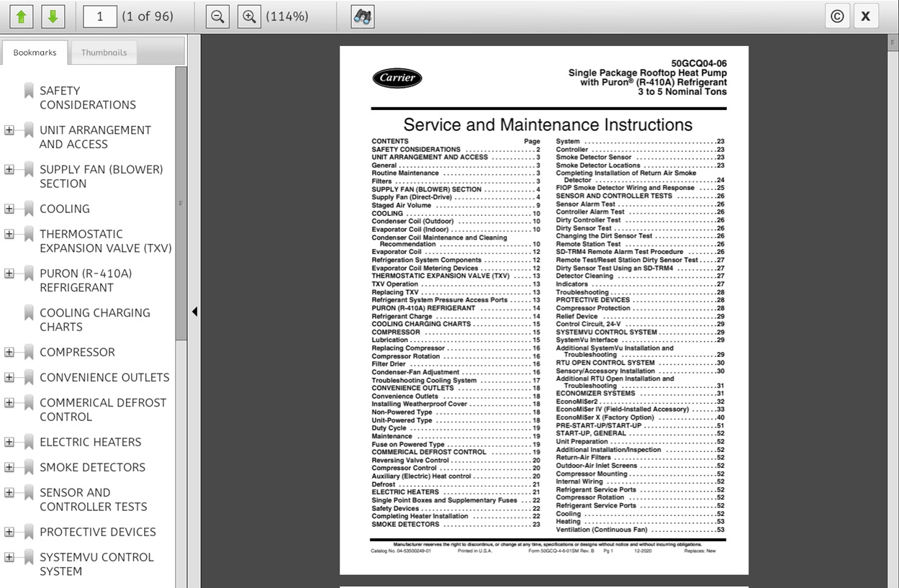Open the COOLING CHARGING CHARTS bookmark
899x588 pixels.
click(94, 320)
